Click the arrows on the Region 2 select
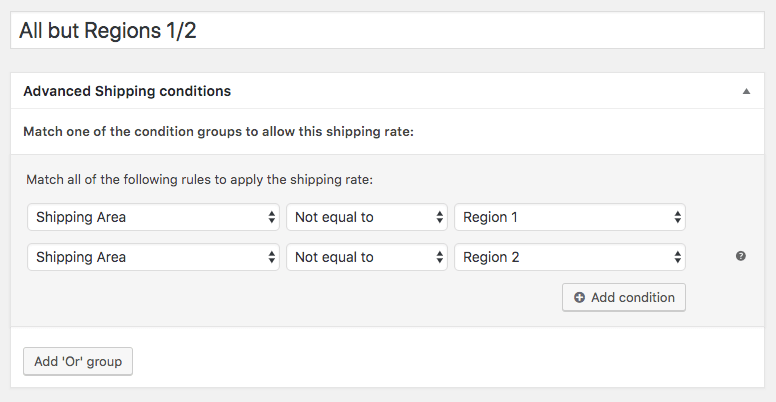 [x=677, y=257]
